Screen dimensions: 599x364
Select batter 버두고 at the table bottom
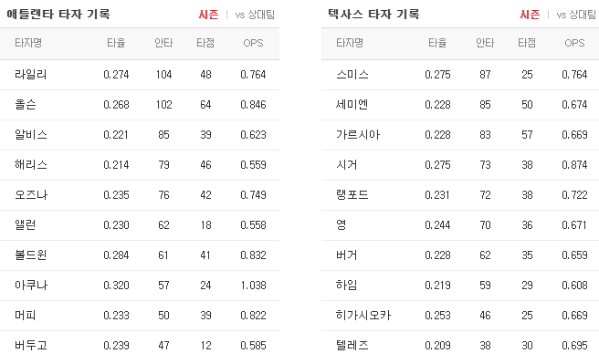31,346
